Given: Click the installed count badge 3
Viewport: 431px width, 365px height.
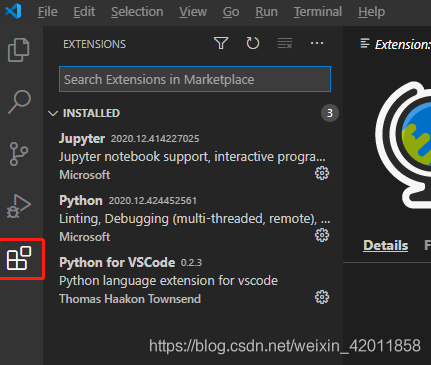Looking at the screenshot, I should 330,113.
